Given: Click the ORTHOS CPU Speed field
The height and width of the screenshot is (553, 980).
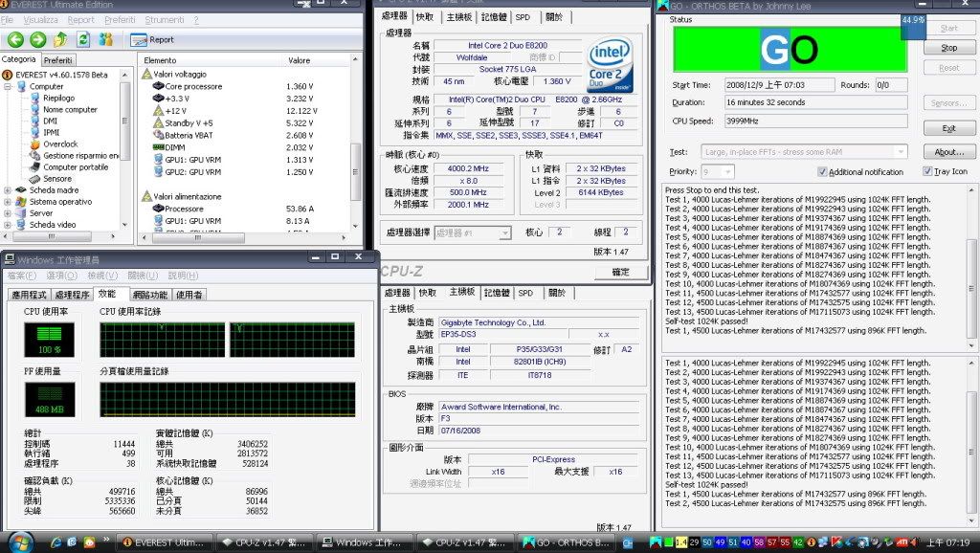Looking at the screenshot, I should [x=816, y=122].
